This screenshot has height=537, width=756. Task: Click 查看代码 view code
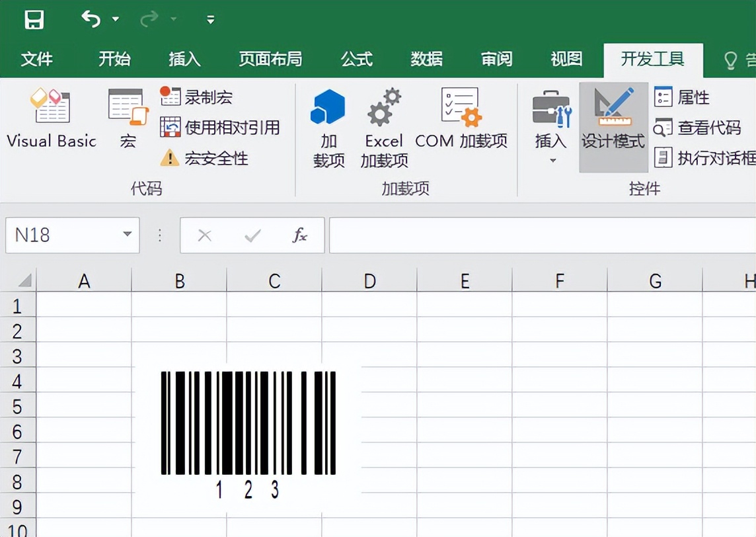(x=697, y=128)
